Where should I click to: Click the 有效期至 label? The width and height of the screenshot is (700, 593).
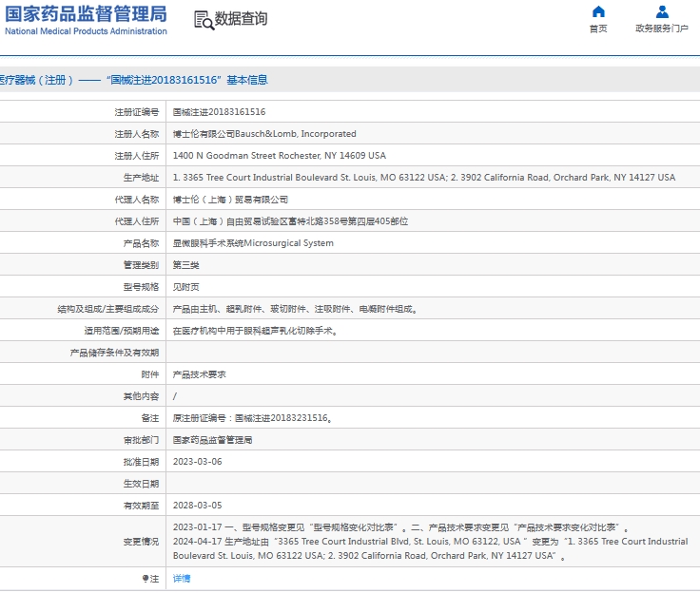pos(141,506)
